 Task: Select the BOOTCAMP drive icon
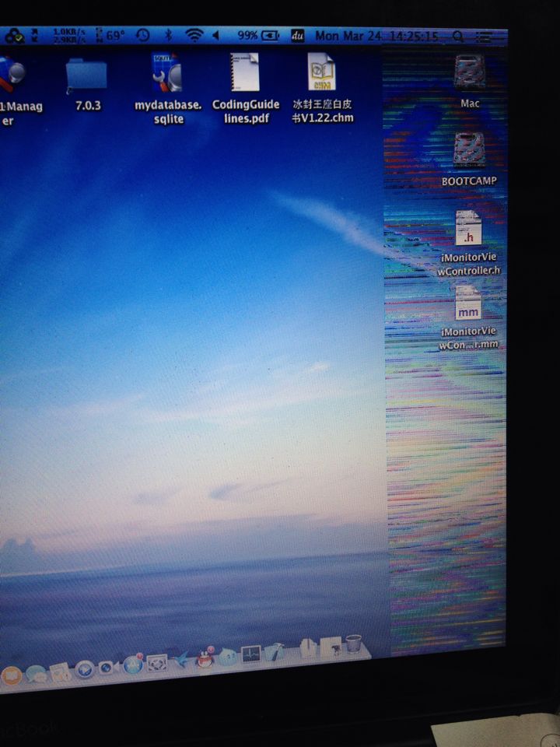[x=470, y=149]
